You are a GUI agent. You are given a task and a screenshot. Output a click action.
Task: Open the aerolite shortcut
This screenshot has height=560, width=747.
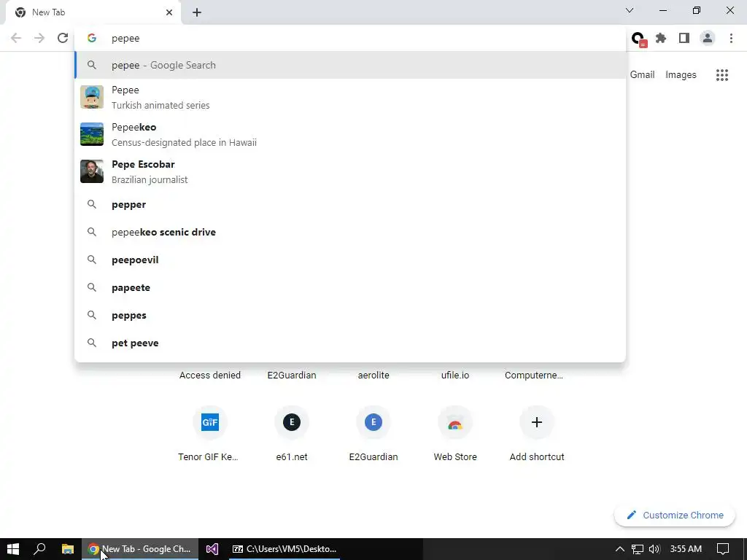coord(373,376)
